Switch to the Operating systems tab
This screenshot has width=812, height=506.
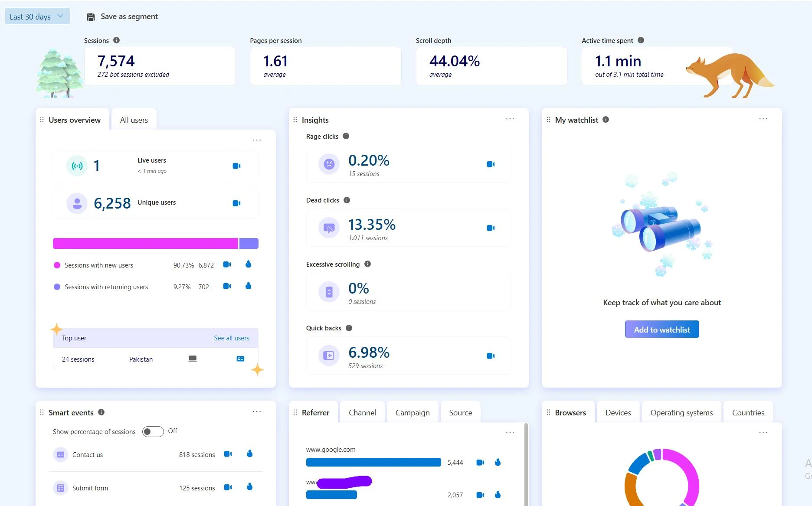pyautogui.click(x=681, y=413)
